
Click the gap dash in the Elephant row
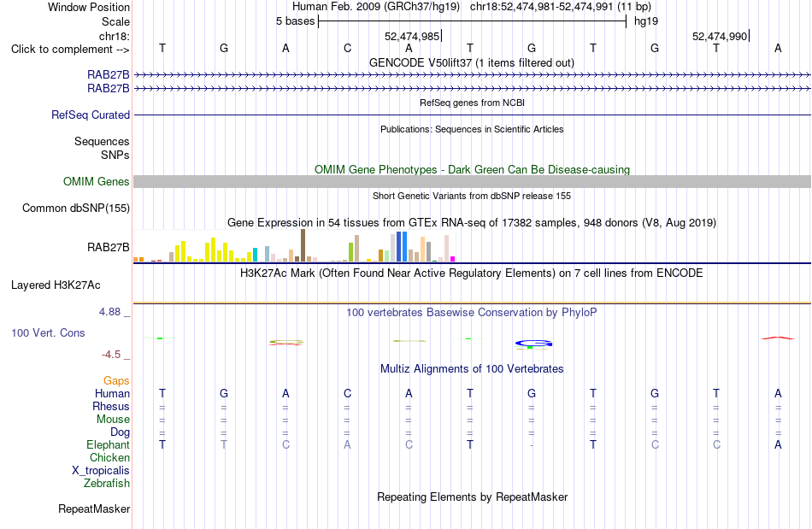[532, 445]
